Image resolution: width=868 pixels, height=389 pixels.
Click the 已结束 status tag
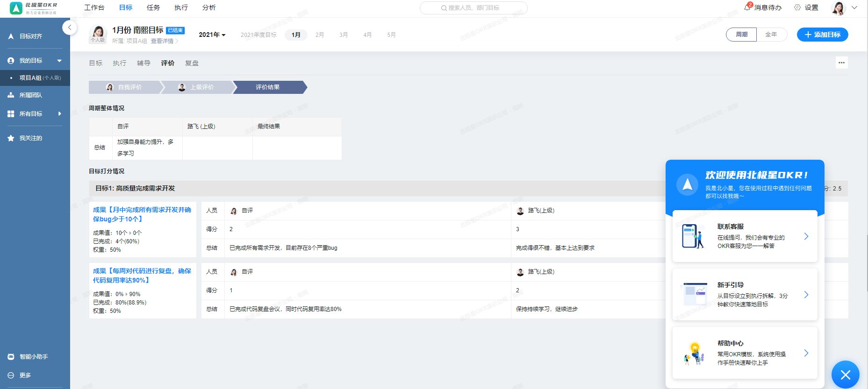[175, 30]
